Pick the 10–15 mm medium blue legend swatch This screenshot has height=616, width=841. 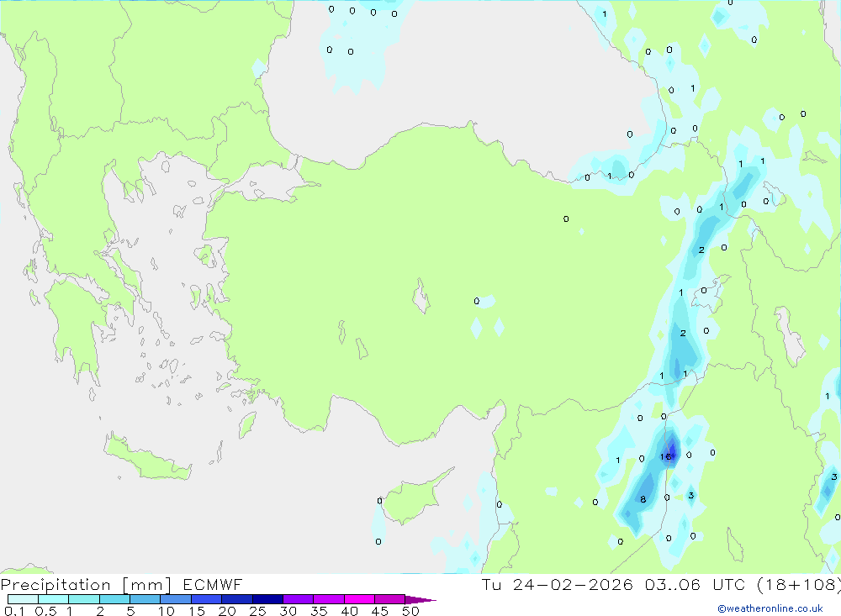click(176, 599)
